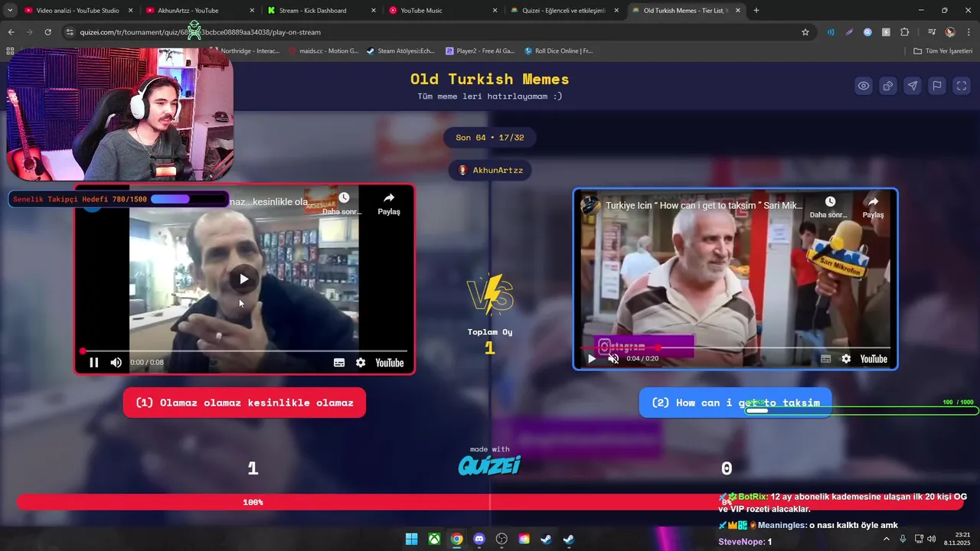This screenshot has height=551, width=980.
Task: Open YouTube logo link on right video
Action: click(874, 359)
